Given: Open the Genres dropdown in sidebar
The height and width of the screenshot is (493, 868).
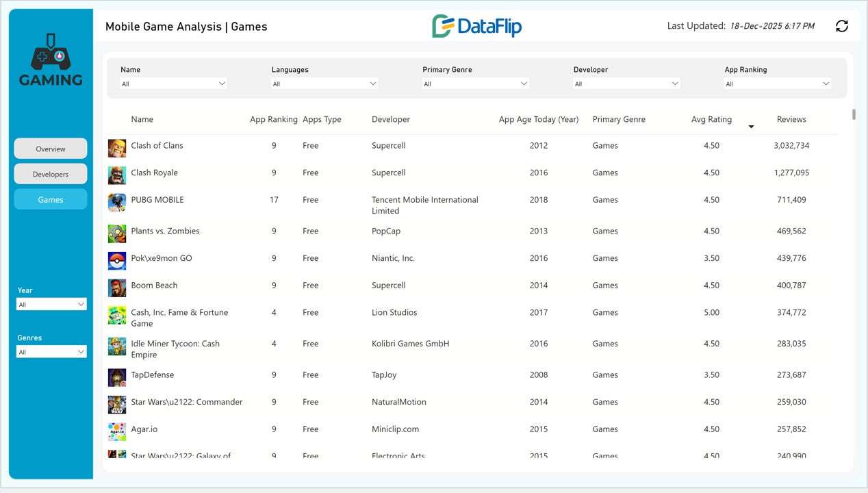Looking at the screenshot, I should [x=51, y=352].
